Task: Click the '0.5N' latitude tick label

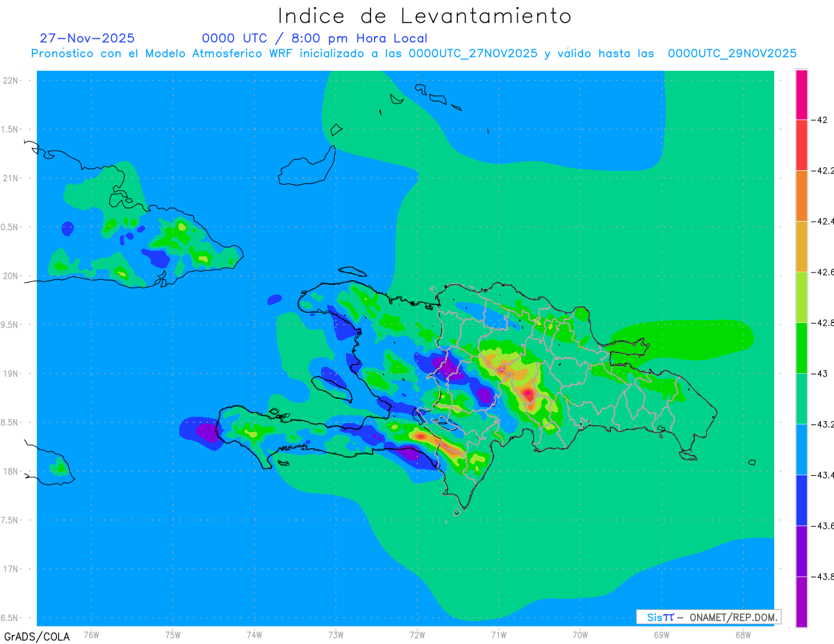Action: 10,227
